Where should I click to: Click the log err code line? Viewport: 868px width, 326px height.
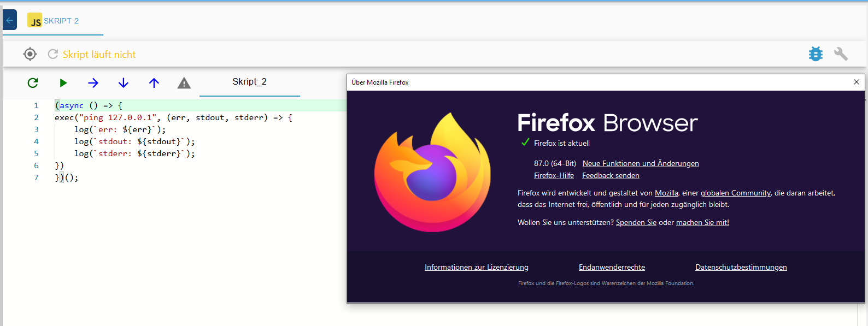(120, 129)
